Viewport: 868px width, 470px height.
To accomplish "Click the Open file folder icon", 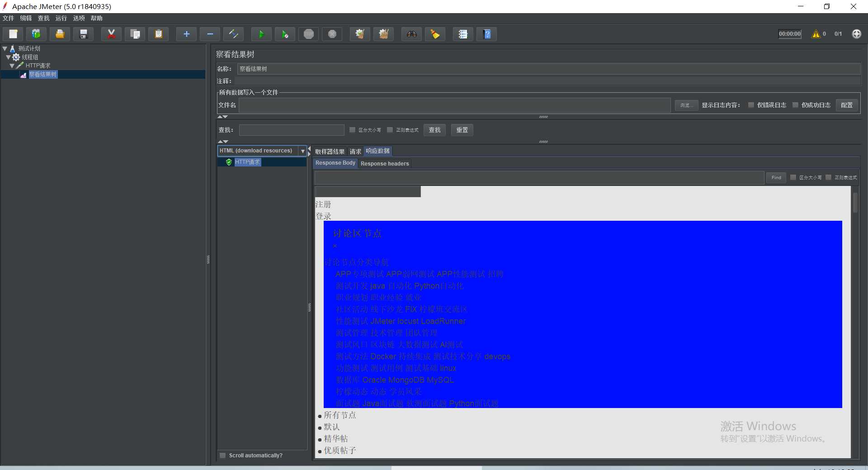I will (x=60, y=34).
